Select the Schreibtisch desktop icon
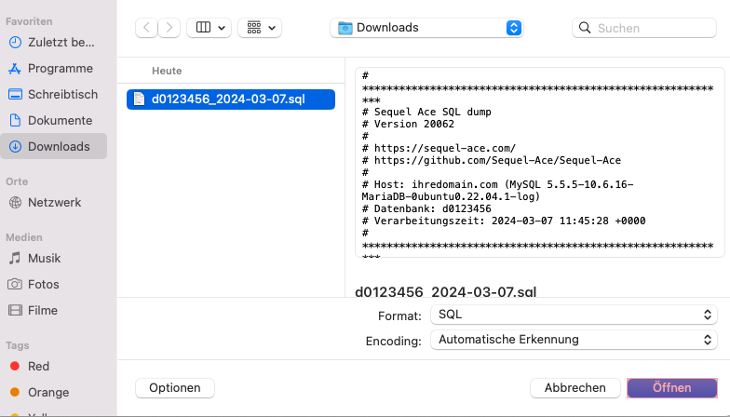This screenshot has height=417, width=730. [15, 94]
